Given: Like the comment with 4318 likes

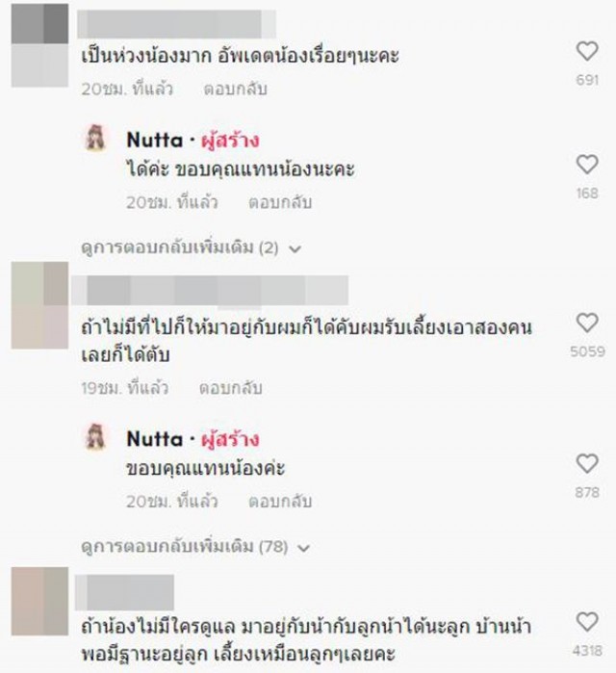Looking at the screenshot, I should (587, 622).
